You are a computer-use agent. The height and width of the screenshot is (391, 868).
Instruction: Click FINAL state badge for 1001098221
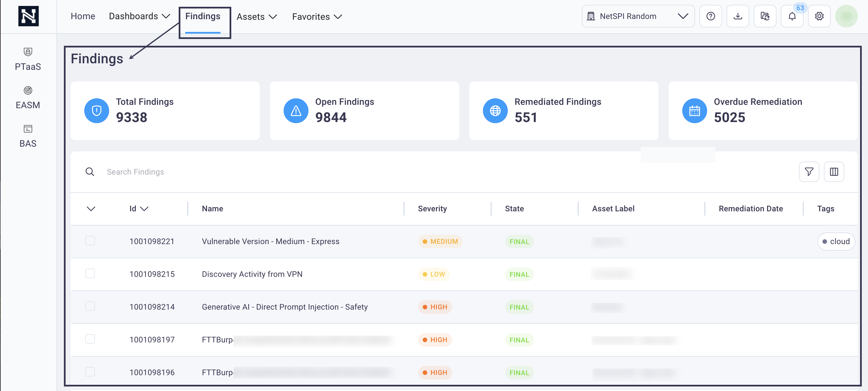(519, 242)
